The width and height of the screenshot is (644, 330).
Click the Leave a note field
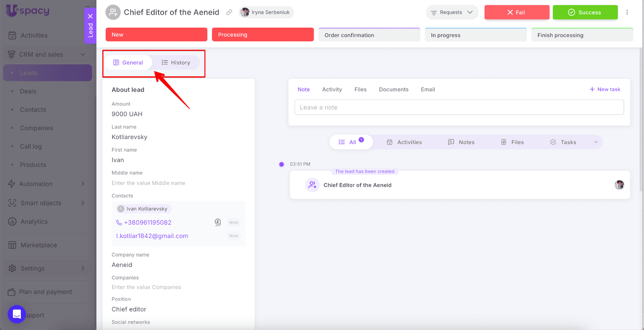click(x=459, y=107)
